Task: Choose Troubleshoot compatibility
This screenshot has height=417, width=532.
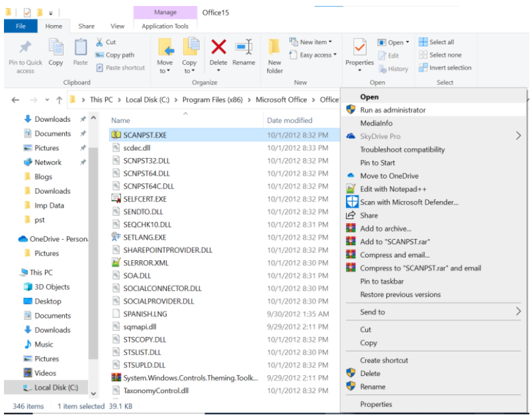Action: tap(402, 150)
